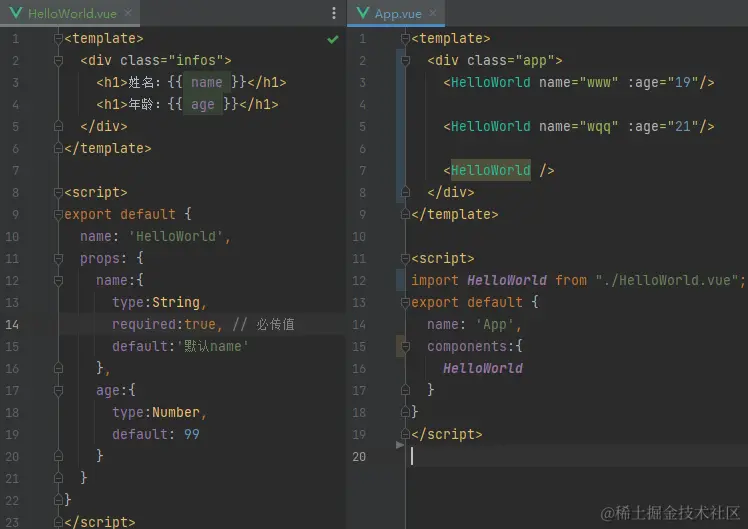The image size is (748, 529).
Task: Click the closing div fold marker in App.vue
Action: [405, 193]
